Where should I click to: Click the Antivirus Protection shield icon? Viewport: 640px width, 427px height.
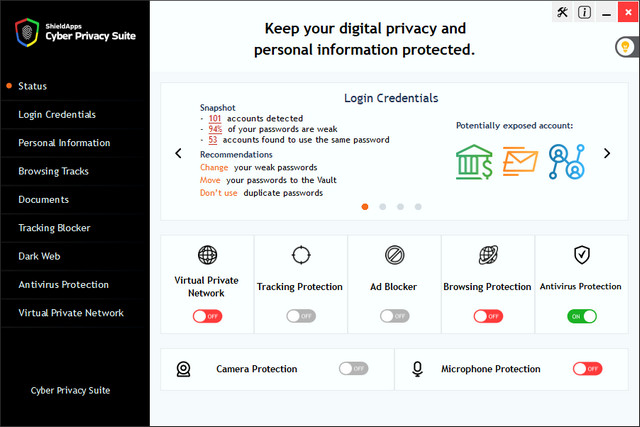pyautogui.click(x=582, y=255)
